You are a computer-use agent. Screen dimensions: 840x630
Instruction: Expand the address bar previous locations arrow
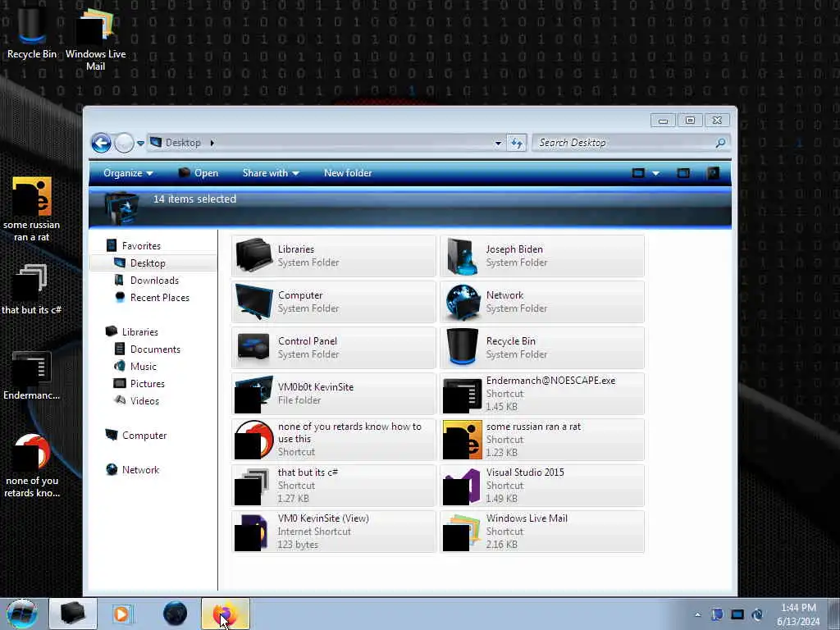click(x=498, y=143)
